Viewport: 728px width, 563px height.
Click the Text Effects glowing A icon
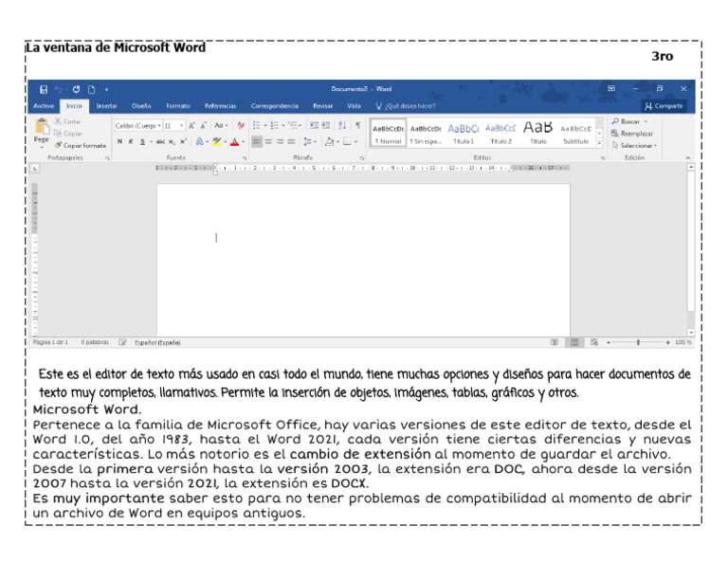[200, 141]
